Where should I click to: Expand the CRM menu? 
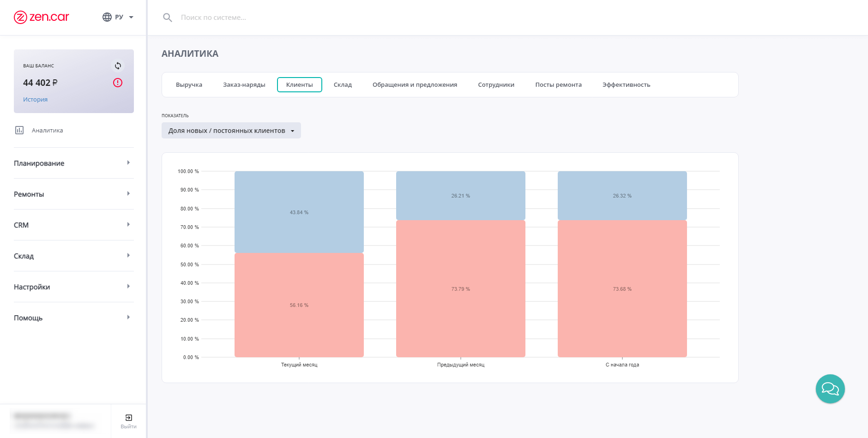coord(74,225)
